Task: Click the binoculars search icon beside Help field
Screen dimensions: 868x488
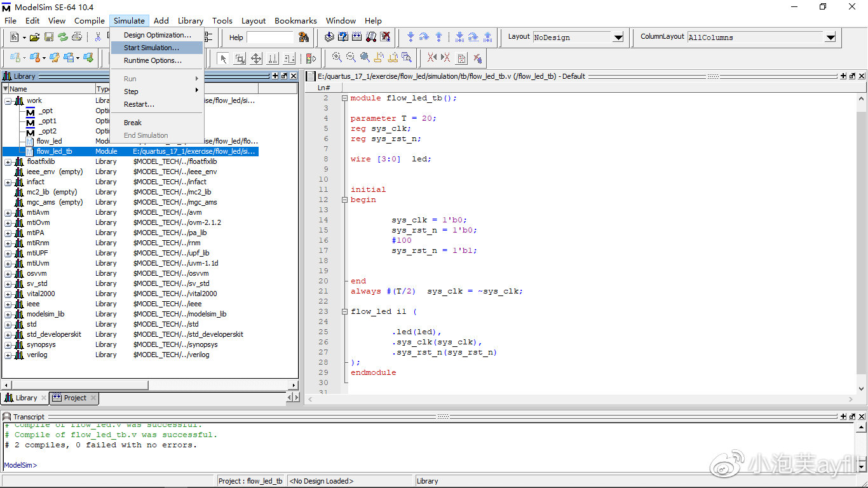Action: click(304, 37)
